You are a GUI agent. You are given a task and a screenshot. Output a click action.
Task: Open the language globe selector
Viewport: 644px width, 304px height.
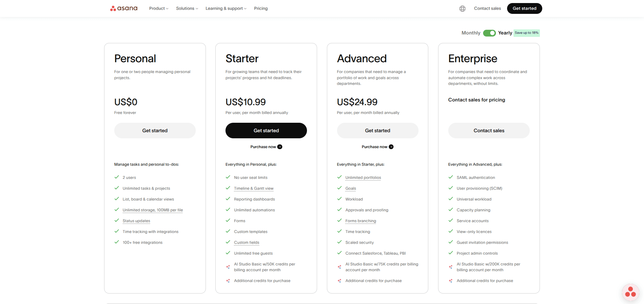click(x=462, y=8)
